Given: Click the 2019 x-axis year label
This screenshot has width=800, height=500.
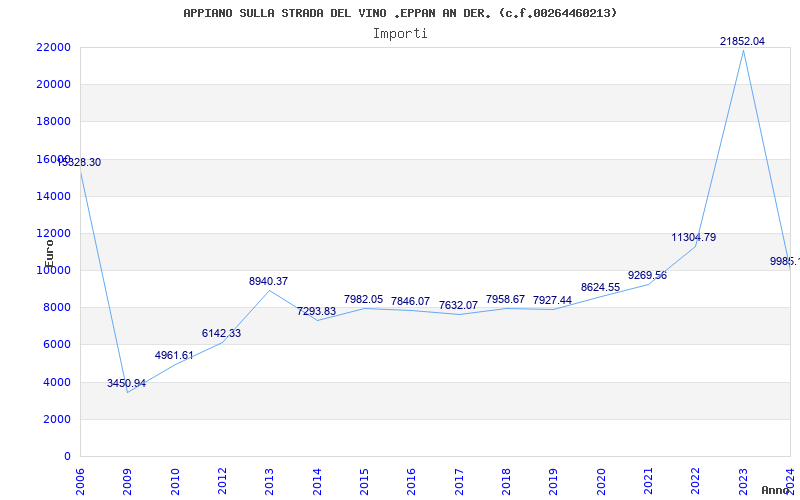Looking at the screenshot, I should [x=553, y=482].
